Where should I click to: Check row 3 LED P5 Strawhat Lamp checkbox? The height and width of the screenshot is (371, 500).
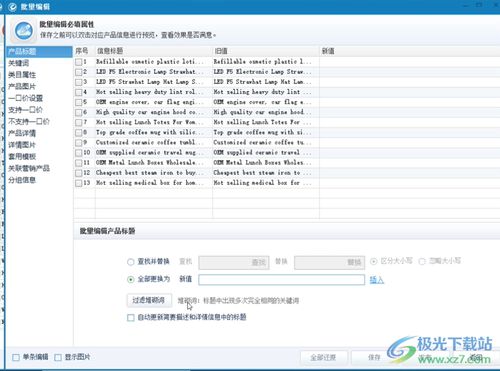click(x=78, y=82)
